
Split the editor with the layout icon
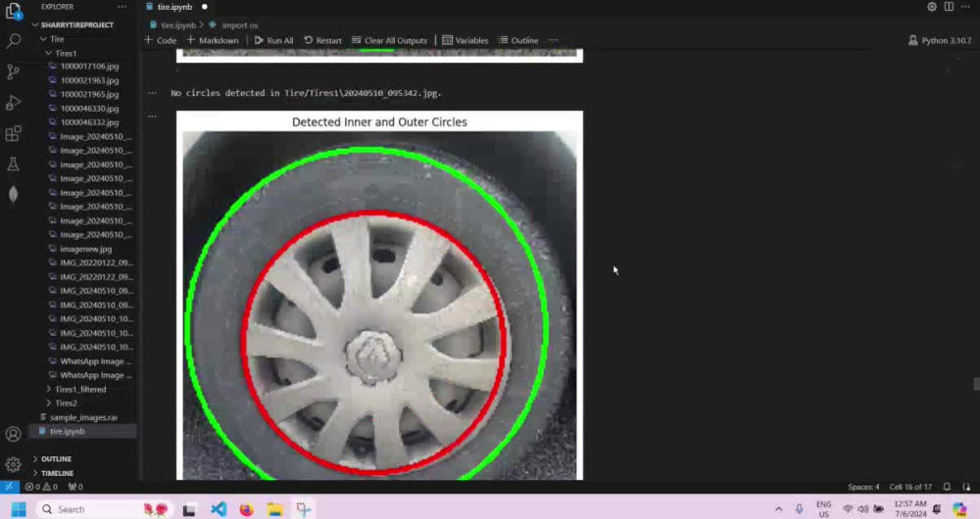(x=949, y=7)
